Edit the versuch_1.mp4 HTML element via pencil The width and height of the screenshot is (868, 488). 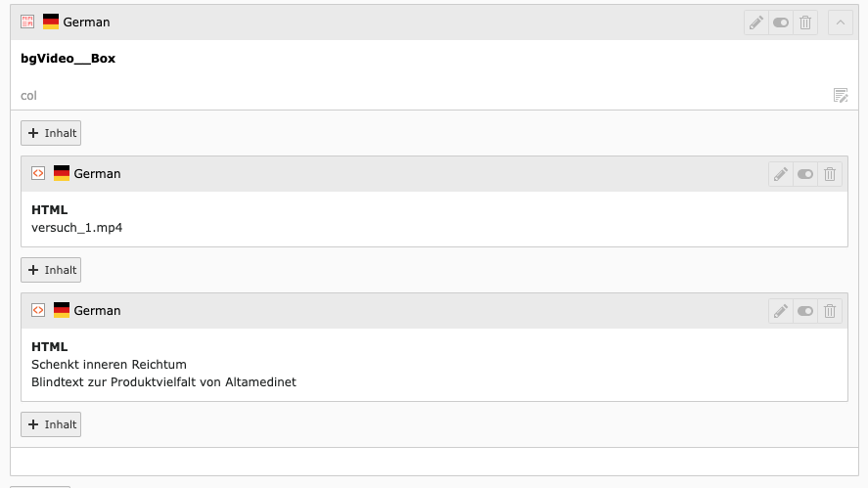(781, 174)
